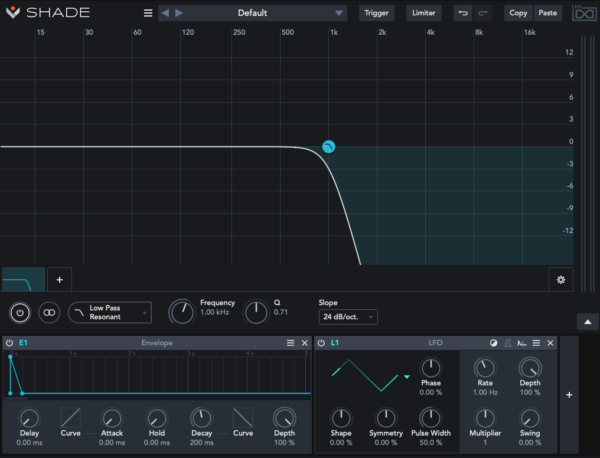Click the Shade logo icon
The image size is (600, 458).
(13, 12)
